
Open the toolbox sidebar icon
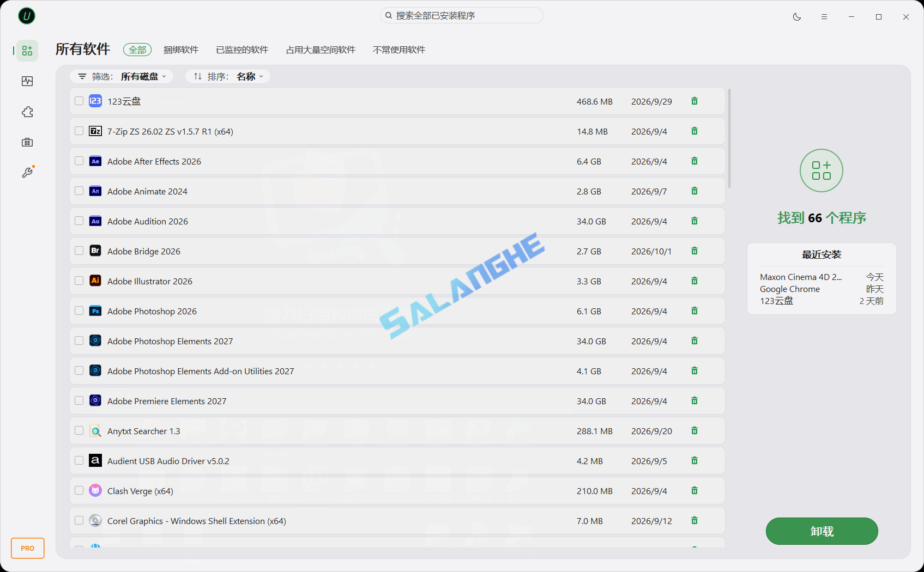coord(27,142)
